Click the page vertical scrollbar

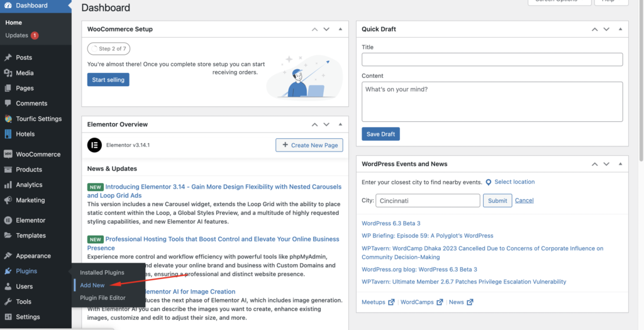coord(641,82)
